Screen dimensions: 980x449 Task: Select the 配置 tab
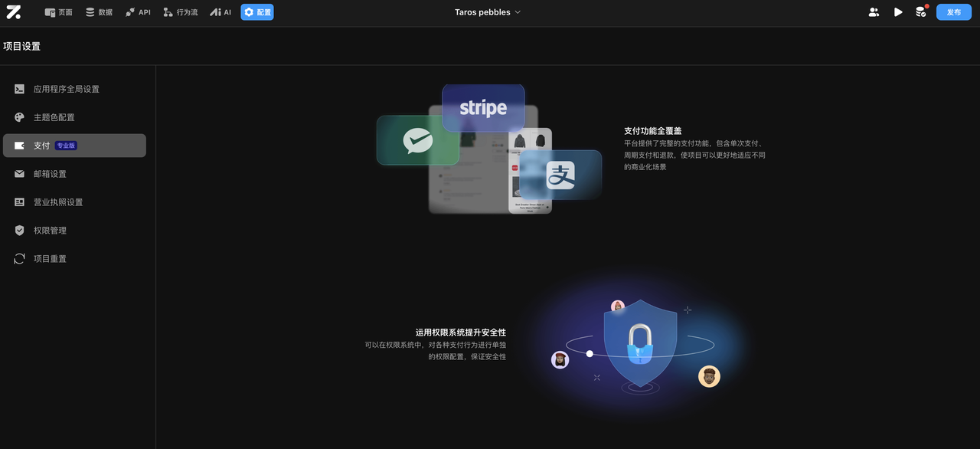click(257, 12)
